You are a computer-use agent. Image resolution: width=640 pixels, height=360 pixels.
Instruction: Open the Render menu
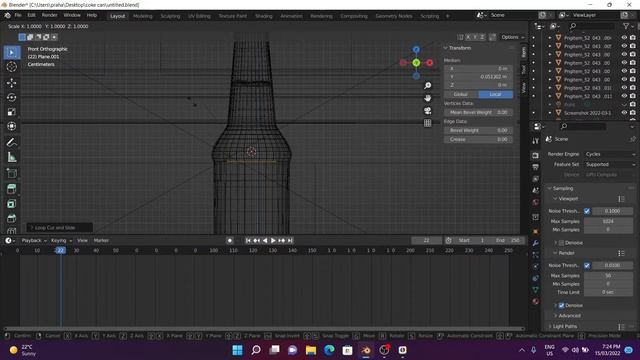[x=49, y=15]
